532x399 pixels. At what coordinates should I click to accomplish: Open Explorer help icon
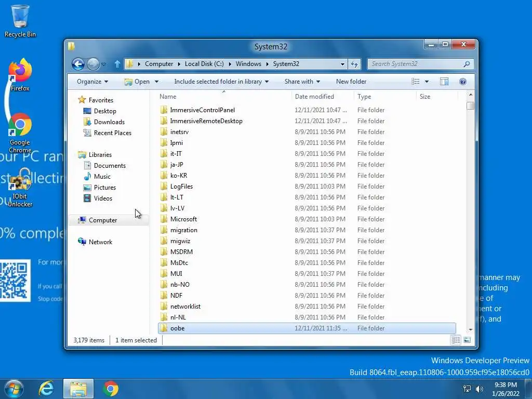463,82
